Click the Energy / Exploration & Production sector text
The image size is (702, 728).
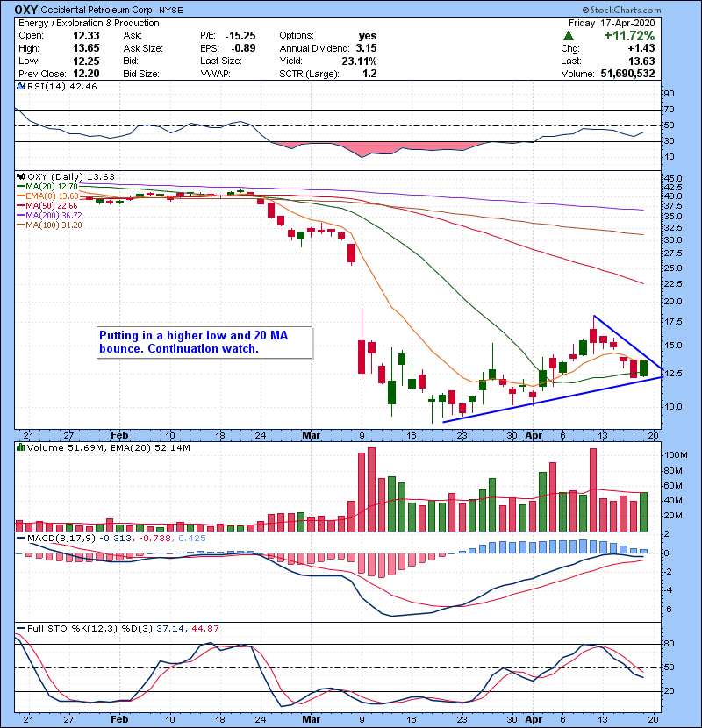[x=89, y=23]
